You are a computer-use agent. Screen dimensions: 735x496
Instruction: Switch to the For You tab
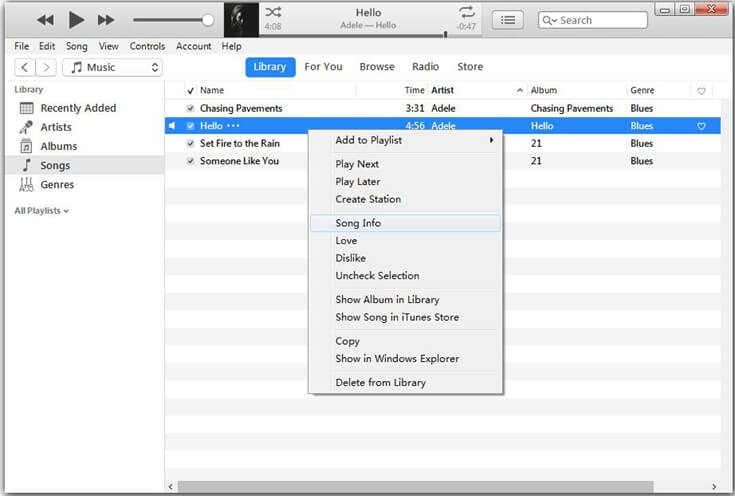coord(323,67)
